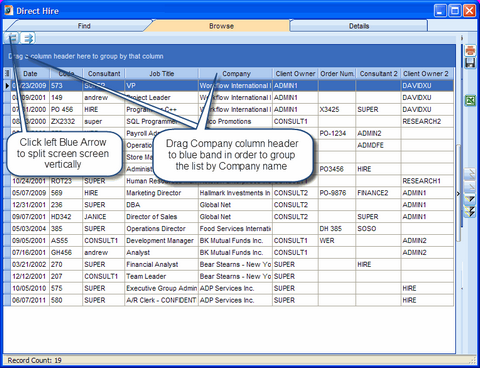Click the left blue arrow split-screen icon
This screenshot has height=368, width=480.
click(x=12, y=38)
